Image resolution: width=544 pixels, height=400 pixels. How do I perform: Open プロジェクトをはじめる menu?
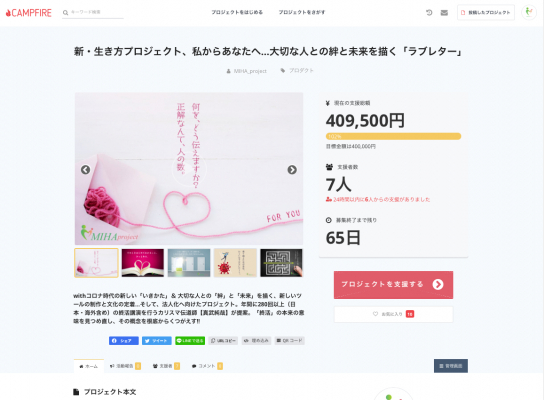pyautogui.click(x=237, y=12)
